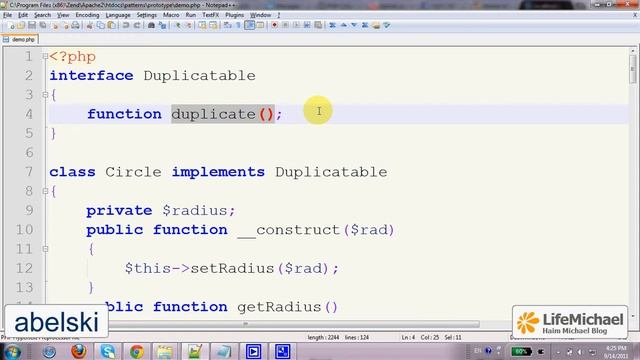The image size is (640, 360).
Task: Collapse the __construct fold at line 11
Action: [x=45, y=249]
